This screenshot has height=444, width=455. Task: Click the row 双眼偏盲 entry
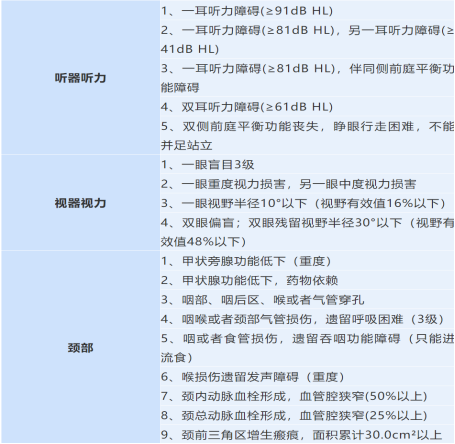(307, 232)
